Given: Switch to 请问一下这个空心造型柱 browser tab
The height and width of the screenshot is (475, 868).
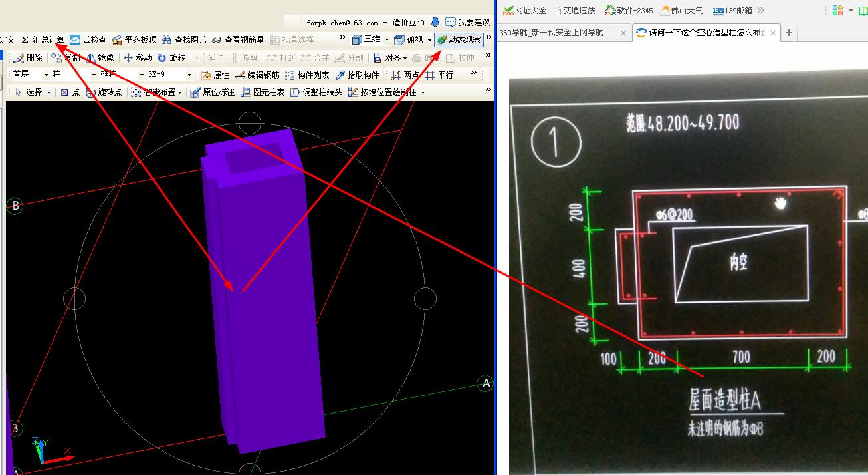Looking at the screenshot, I should coord(706,32).
